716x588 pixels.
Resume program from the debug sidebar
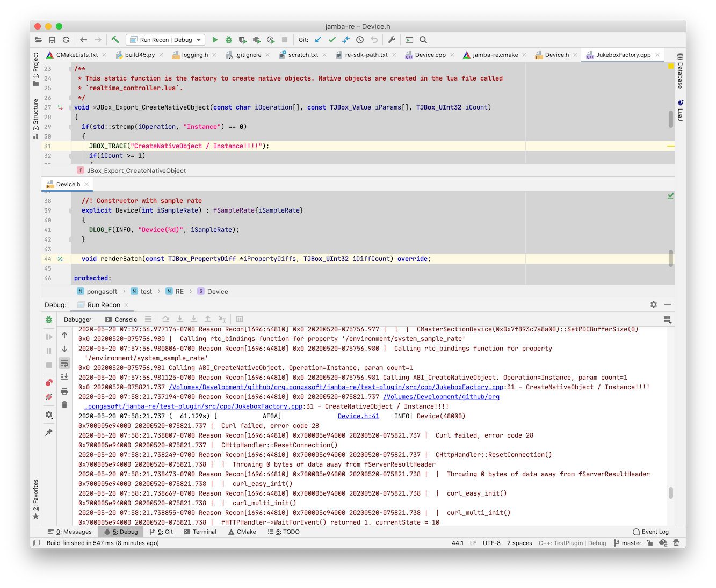[x=49, y=337]
